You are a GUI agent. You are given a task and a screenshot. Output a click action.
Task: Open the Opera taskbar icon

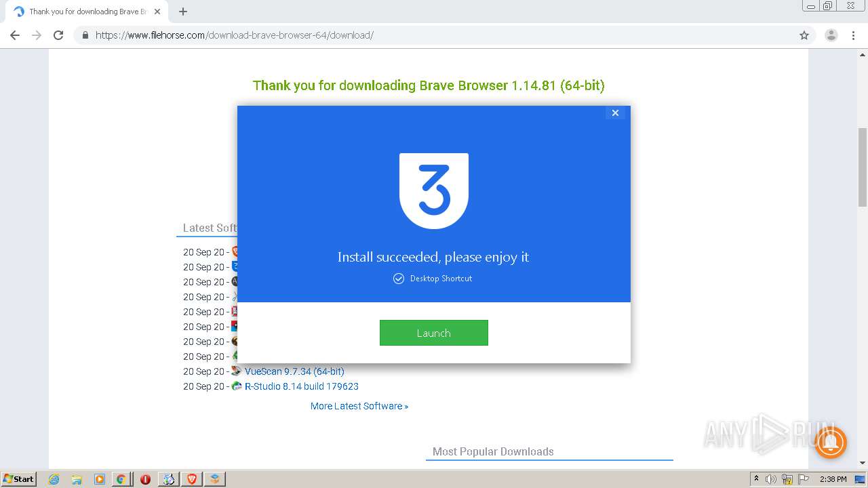145,479
